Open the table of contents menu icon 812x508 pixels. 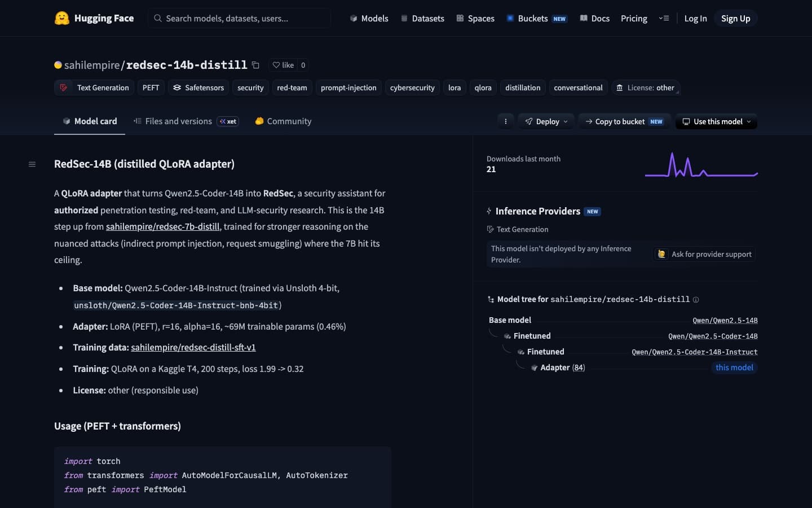(32, 164)
